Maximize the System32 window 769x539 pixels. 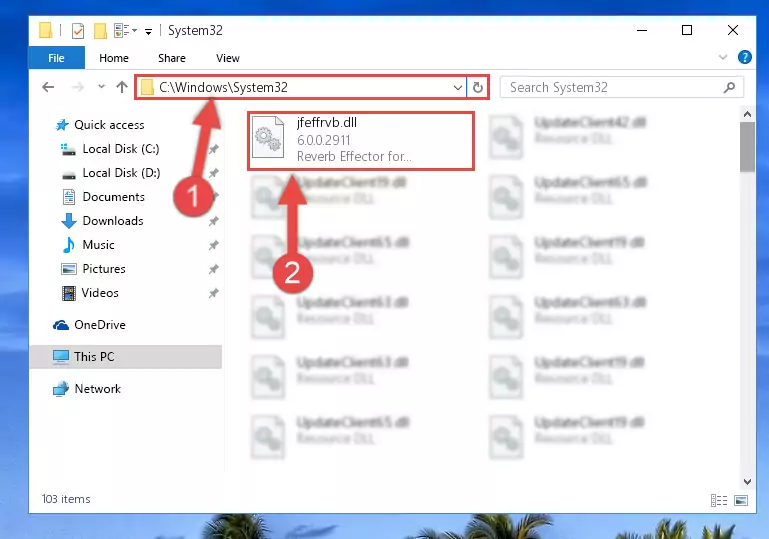pyautogui.click(x=687, y=30)
